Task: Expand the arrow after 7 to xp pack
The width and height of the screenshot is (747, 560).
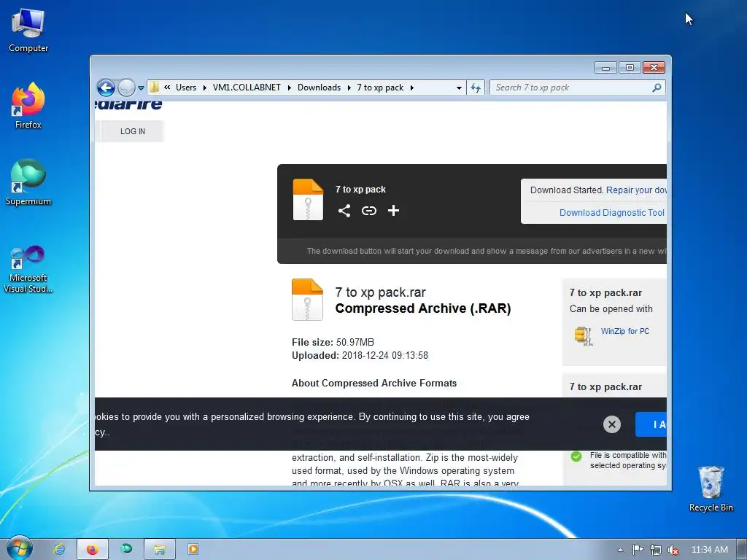Action: 412,87
